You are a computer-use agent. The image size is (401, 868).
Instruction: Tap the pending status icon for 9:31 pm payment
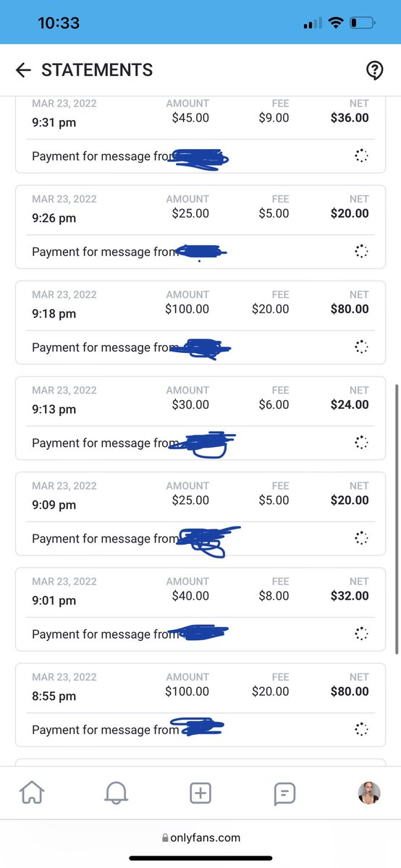[x=361, y=156]
